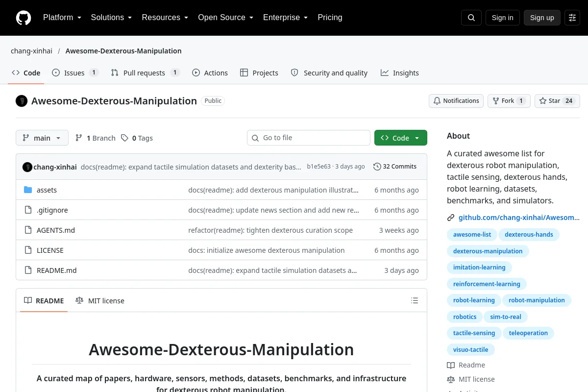Click the branch icon beside 1 Branch
Image resolution: width=588 pixels, height=392 pixels.
[79, 138]
